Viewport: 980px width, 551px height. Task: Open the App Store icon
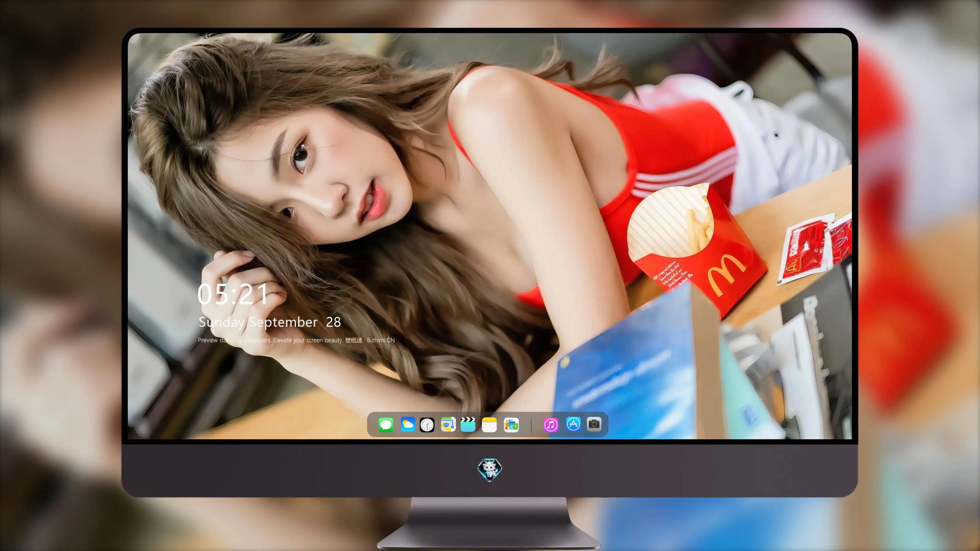click(573, 424)
